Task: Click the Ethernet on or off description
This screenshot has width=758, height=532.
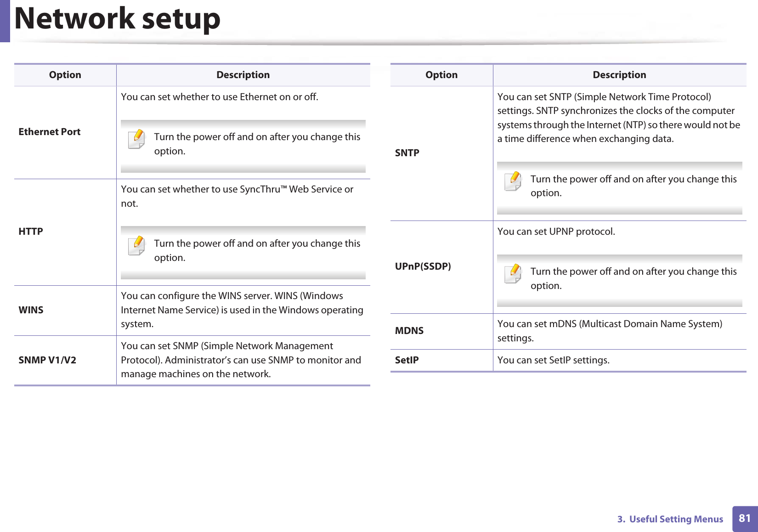Action: (x=220, y=97)
